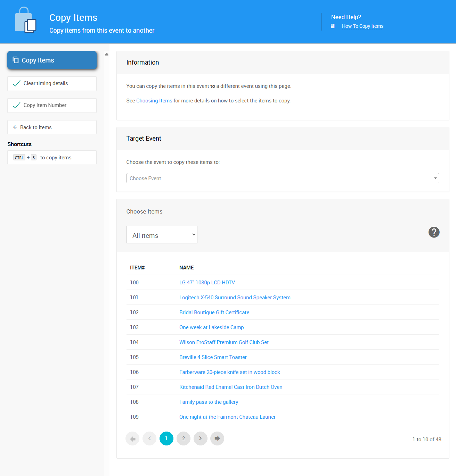The image size is (456, 476).
Task: Open the Choosing Items help link
Action: tap(154, 101)
